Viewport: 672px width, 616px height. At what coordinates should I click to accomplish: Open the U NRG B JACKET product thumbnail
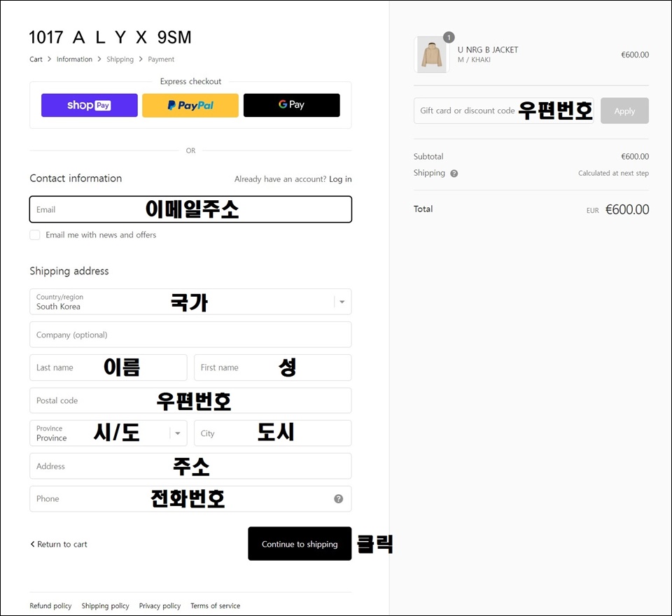[432, 55]
